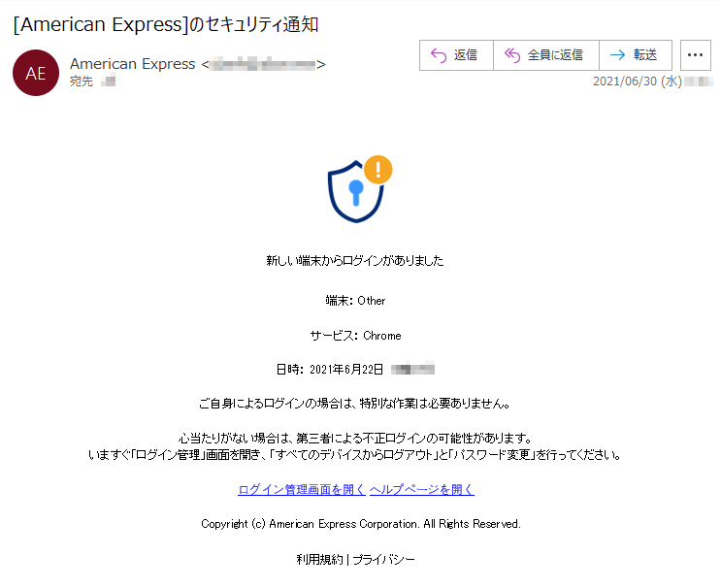Open the three-dot more actions menu

point(695,55)
